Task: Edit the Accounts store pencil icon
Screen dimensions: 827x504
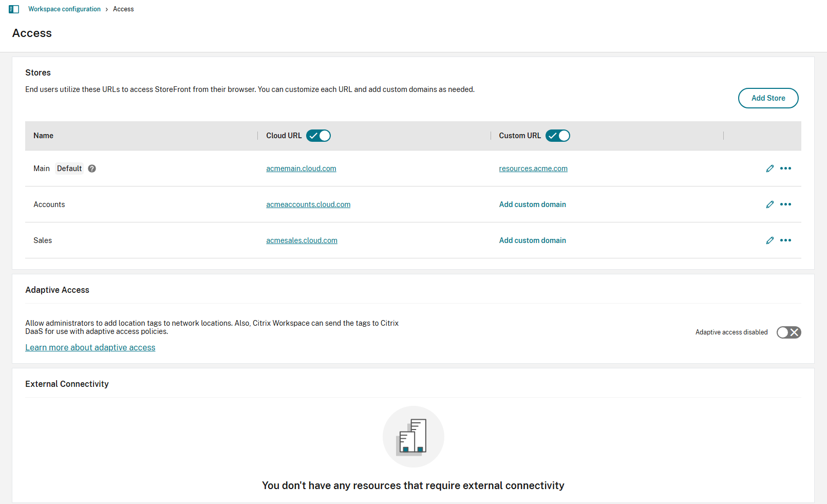Action: (769, 204)
